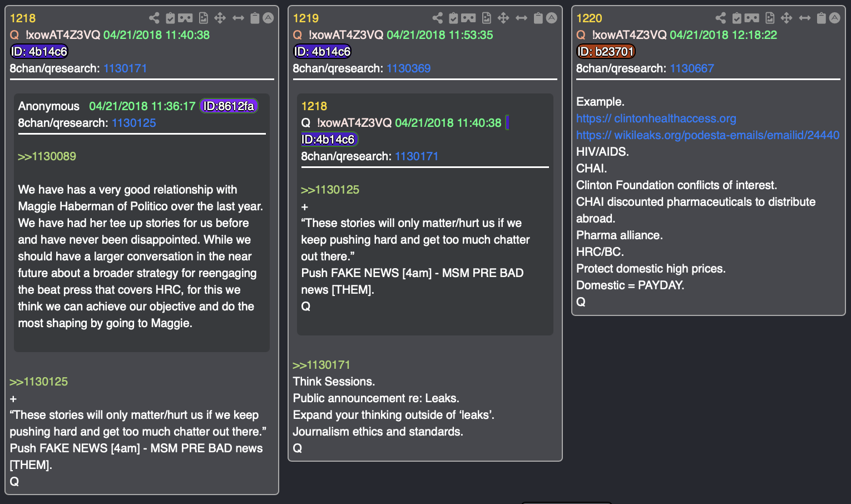851x504 pixels.
Task: Open Anonymous post link 1130125
Action: pyautogui.click(x=134, y=123)
